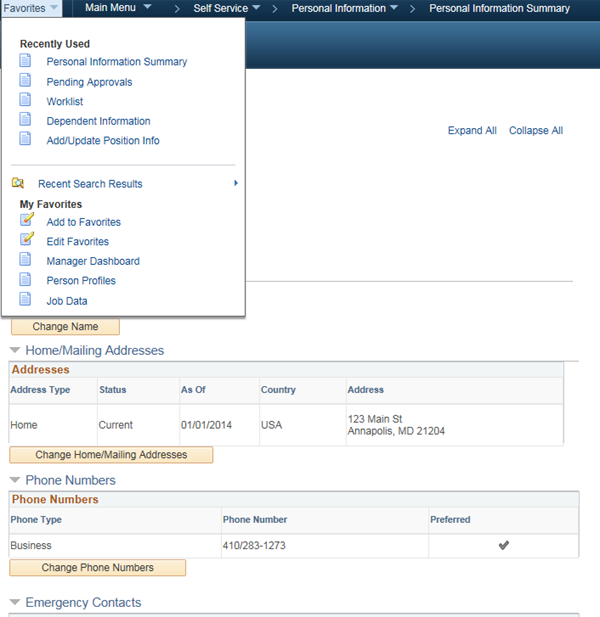Click the page icon beside Personal Information Summary
The width and height of the screenshot is (600, 617).
pyautogui.click(x=25, y=61)
